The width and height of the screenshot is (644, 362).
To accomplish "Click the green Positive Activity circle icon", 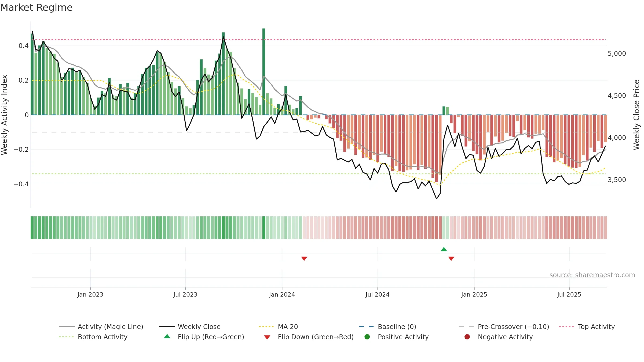I will (x=367, y=337).
